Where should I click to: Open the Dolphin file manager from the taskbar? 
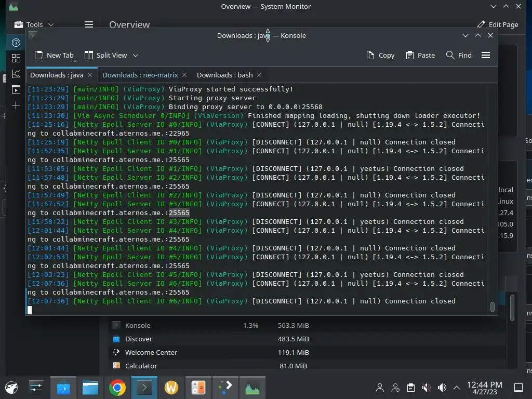pyautogui.click(x=90, y=388)
